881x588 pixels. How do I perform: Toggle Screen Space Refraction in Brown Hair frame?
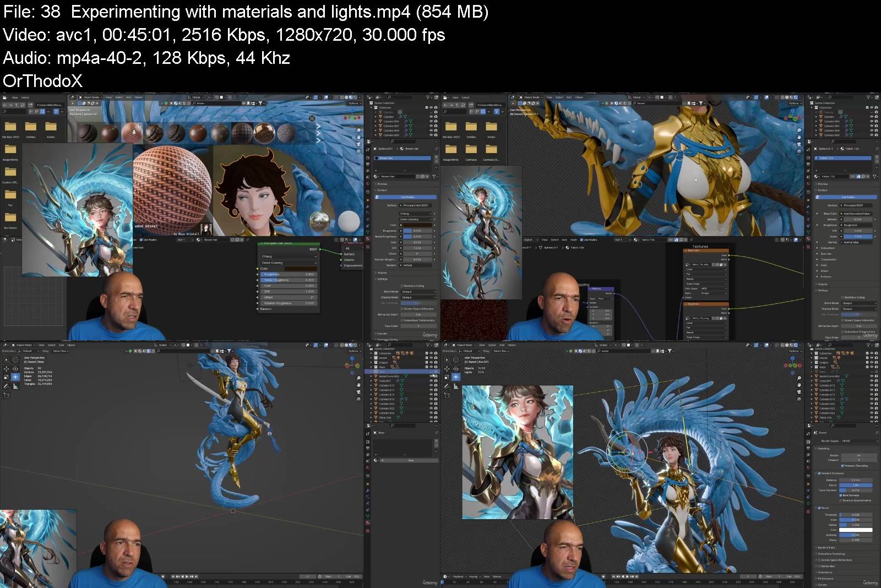[x=402, y=309]
